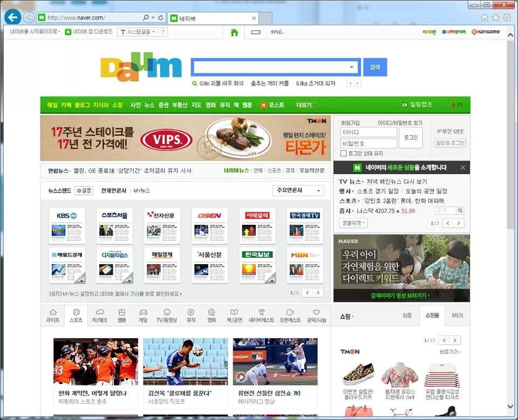This screenshot has width=518, height=420.
Task: Open 블로그 in the green menu bar
Action: pos(82,105)
